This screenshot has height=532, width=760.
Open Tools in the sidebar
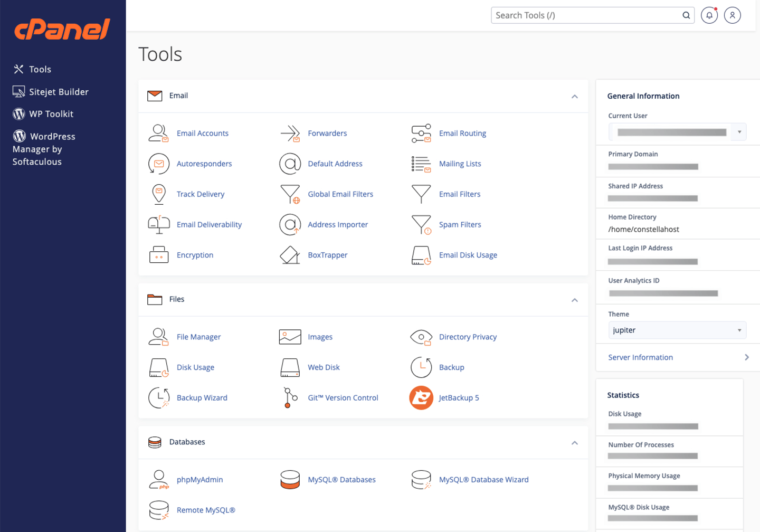pos(32,69)
